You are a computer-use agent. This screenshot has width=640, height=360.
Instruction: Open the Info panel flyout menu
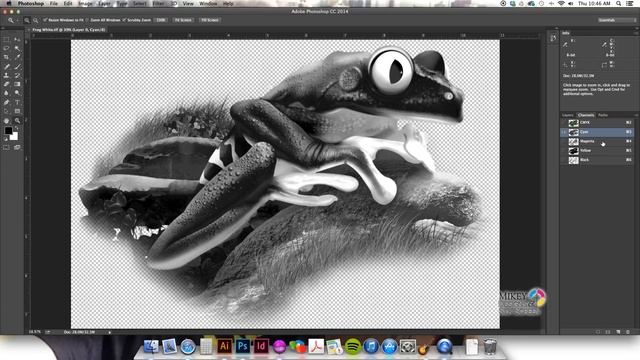pos(636,33)
